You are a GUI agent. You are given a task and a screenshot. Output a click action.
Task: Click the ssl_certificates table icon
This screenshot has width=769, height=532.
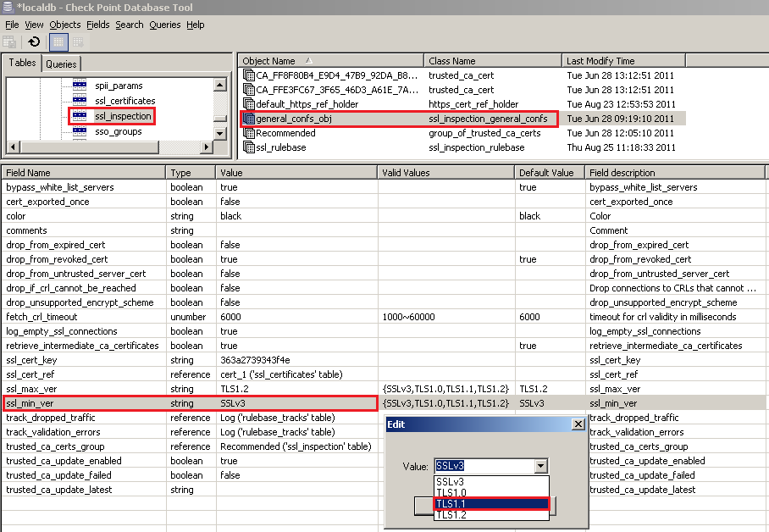pos(80,101)
